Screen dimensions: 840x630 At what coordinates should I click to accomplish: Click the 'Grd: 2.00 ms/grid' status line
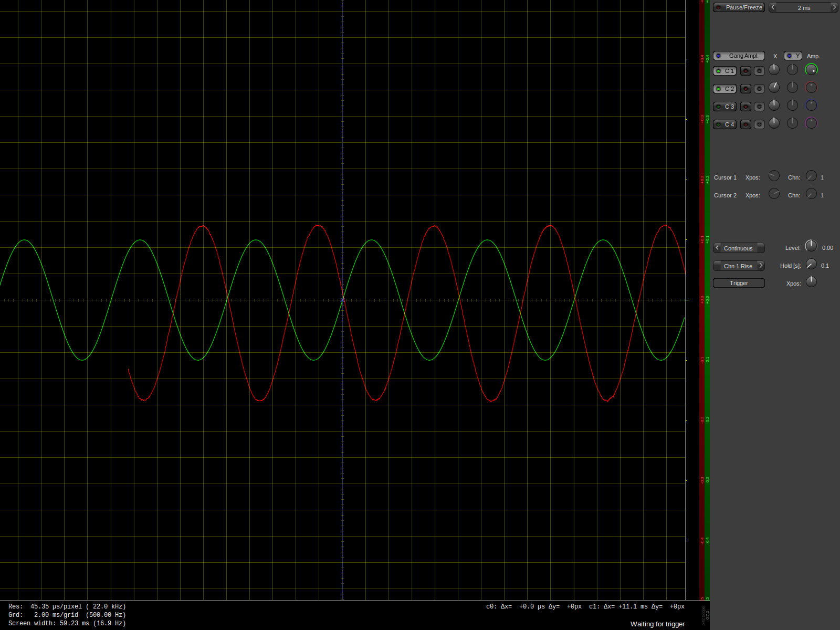click(67, 615)
